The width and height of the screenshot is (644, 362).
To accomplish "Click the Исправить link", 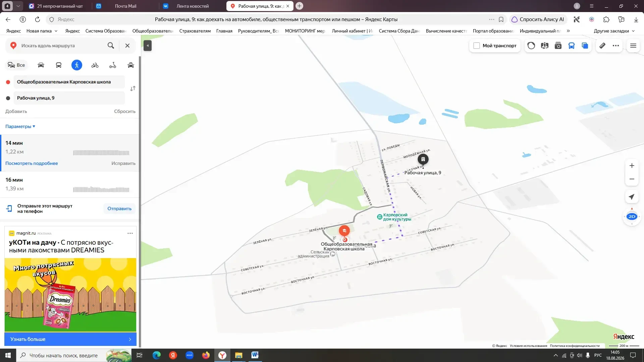I will (x=123, y=163).
